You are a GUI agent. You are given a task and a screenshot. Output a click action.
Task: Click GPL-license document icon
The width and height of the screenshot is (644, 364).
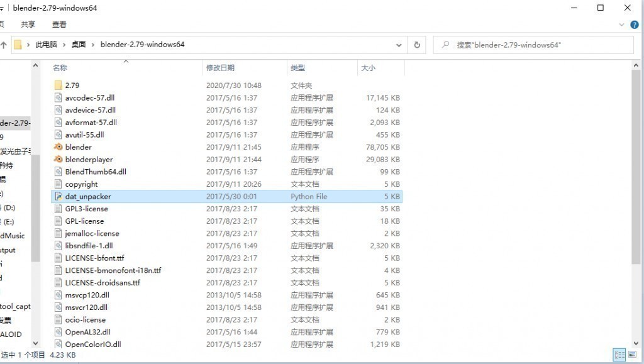click(58, 221)
